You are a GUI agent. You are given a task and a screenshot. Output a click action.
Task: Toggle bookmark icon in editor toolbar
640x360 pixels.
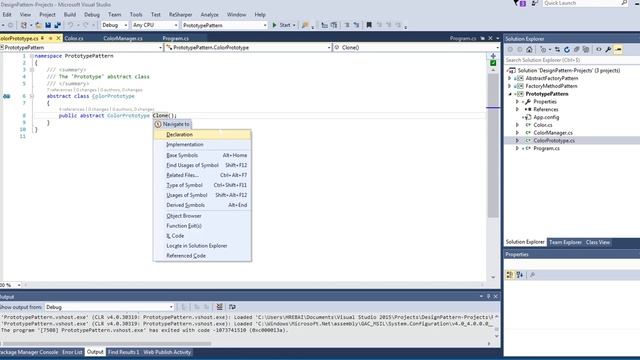tap(369, 25)
